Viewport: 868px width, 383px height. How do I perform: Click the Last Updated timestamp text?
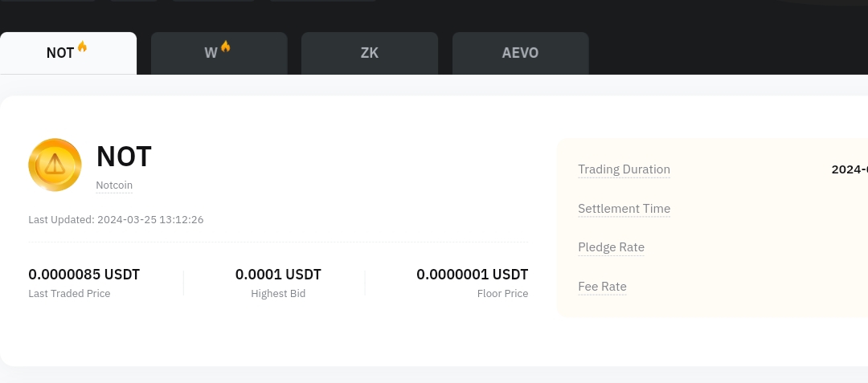(x=116, y=219)
